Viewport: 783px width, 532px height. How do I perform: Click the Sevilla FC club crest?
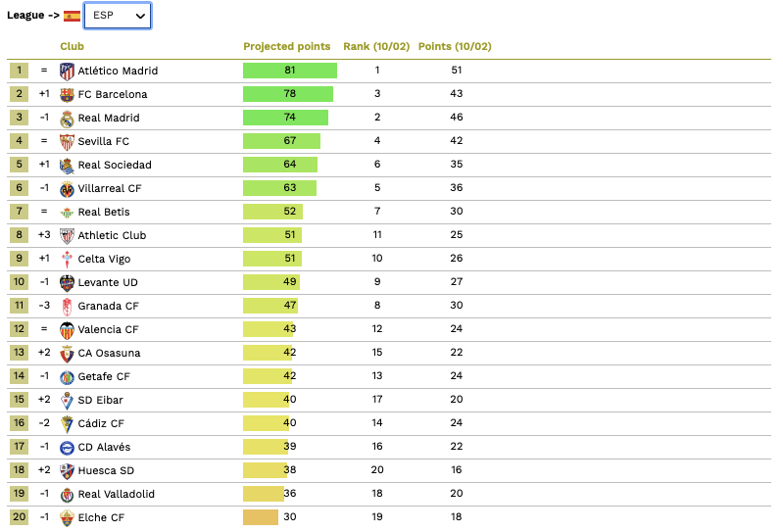[67, 142]
